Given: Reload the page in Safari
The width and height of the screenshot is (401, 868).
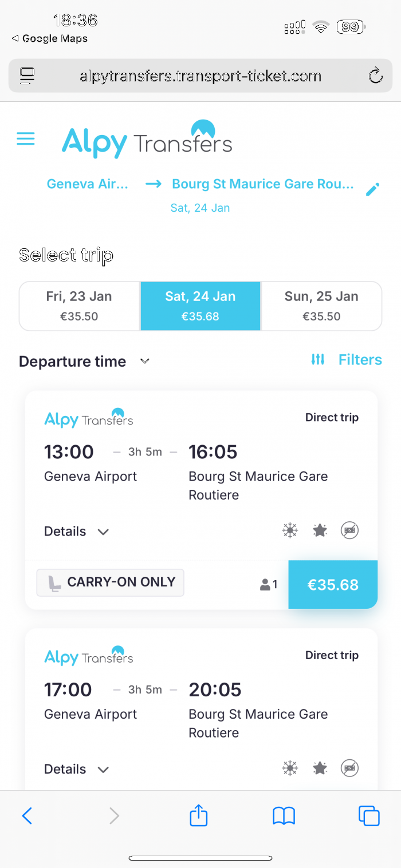Looking at the screenshot, I should click(375, 76).
